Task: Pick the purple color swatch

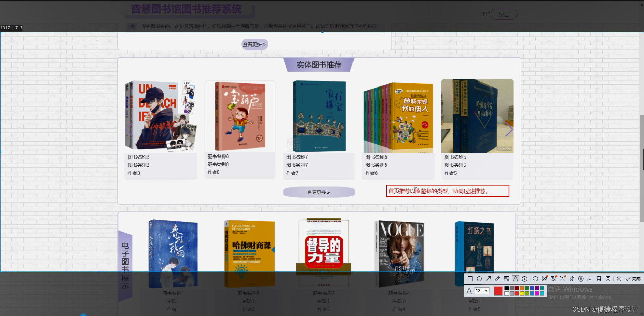Action: coord(537,288)
